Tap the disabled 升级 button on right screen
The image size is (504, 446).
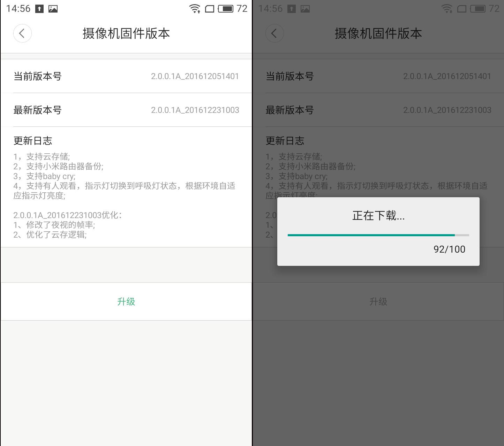[x=378, y=301]
